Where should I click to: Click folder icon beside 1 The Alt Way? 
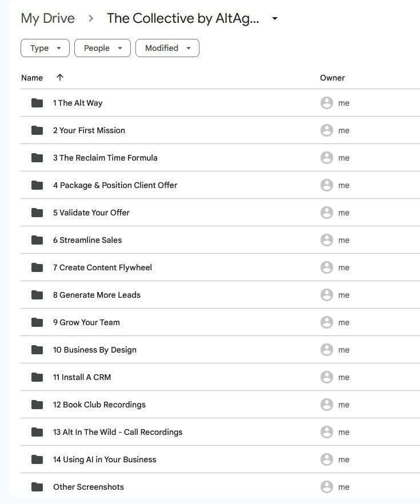(x=37, y=103)
